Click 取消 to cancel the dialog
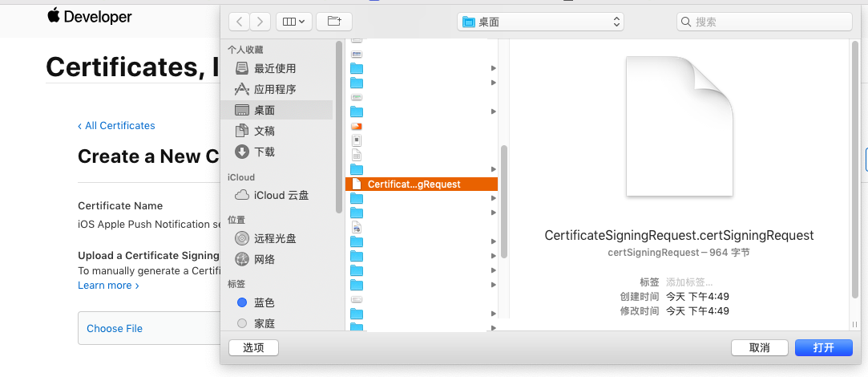This screenshot has width=868, height=377. [760, 347]
